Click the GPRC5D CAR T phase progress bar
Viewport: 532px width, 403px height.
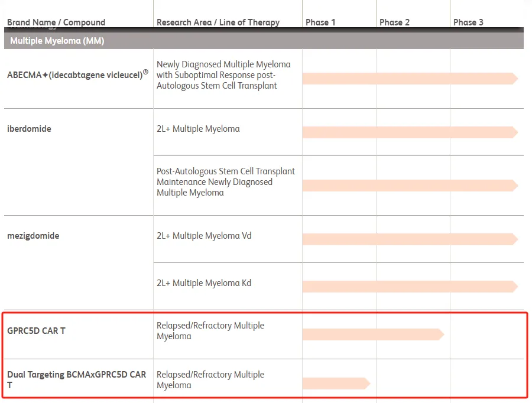(372, 334)
